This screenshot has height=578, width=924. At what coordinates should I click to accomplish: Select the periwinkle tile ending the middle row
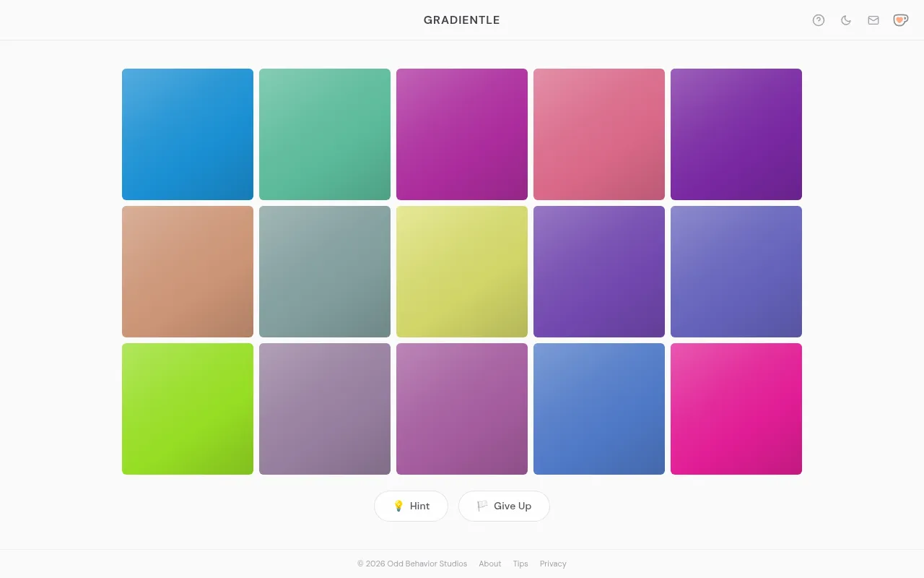click(x=736, y=272)
